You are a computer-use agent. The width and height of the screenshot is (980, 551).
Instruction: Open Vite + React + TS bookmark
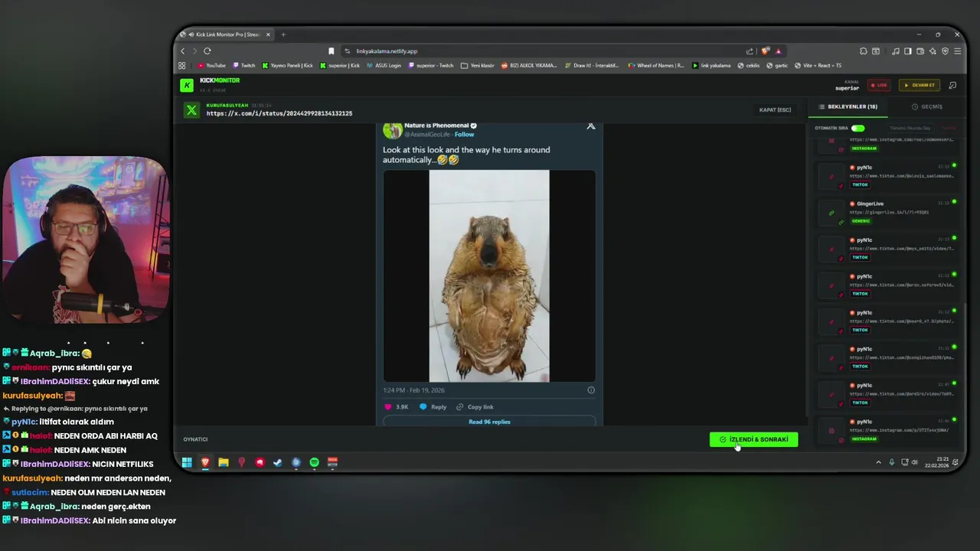point(818,66)
